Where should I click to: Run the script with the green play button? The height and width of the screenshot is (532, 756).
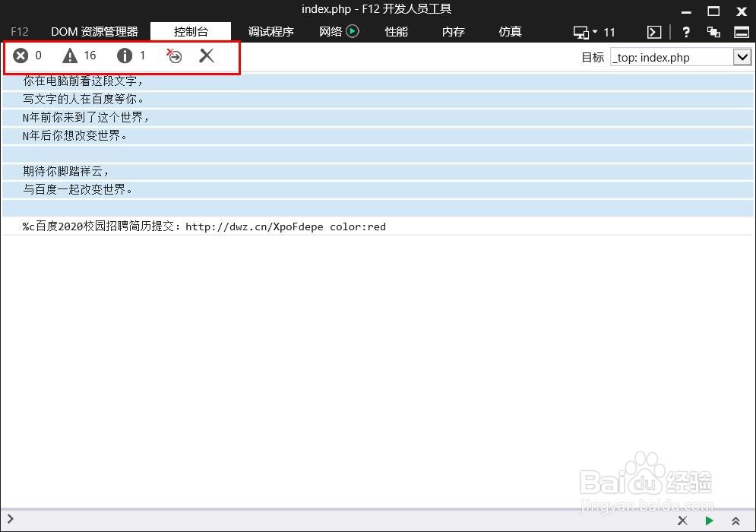click(x=709, y=521)
